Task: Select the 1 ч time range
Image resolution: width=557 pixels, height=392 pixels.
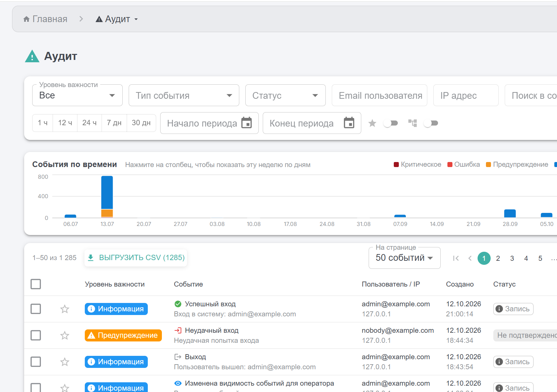Action: point(43,123)
